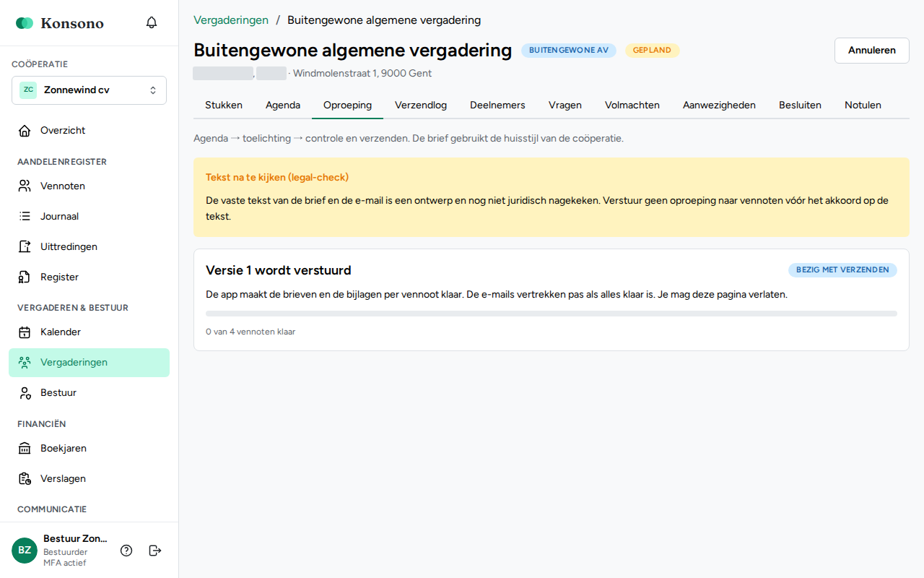Go to the Notulen tab
This screenshot has width=924, height=578.
tap(863, 105)
